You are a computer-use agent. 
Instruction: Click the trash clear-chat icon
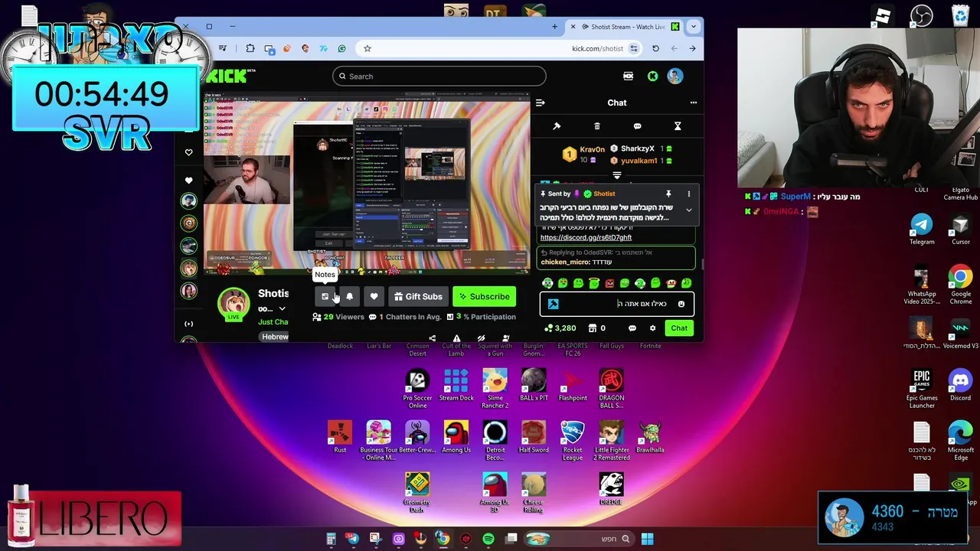[x=597, y=126]
